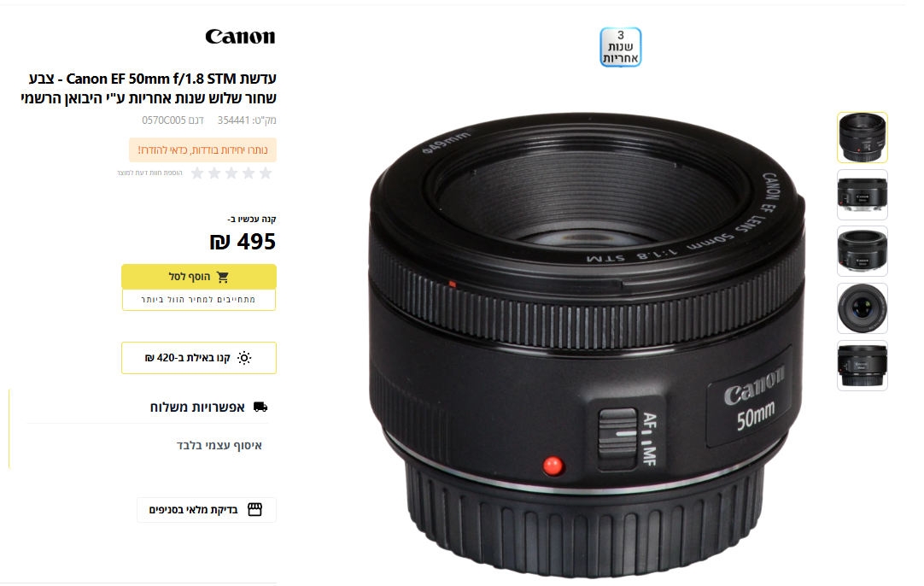Image resolution: width=924 pixels, height=586 pixels.
Task: Rate product with the last star
Action: click(197, 173)
